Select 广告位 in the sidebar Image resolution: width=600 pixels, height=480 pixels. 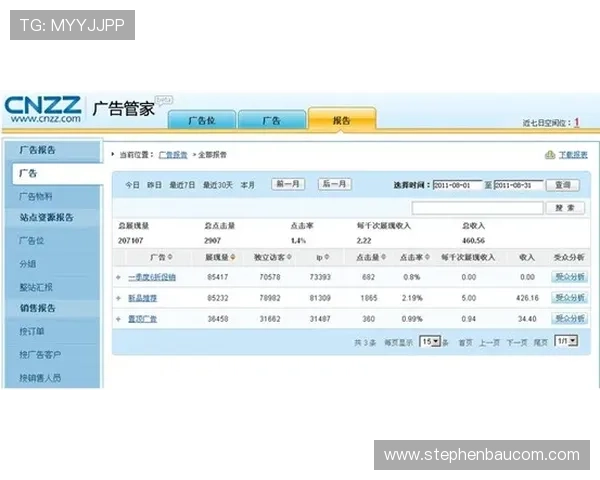(x=32, y=241)
